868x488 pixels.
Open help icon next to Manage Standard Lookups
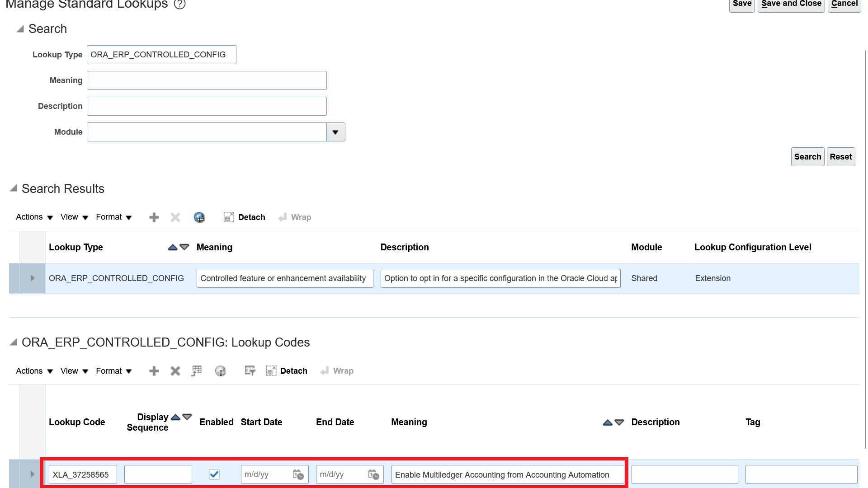pos(180,5)
